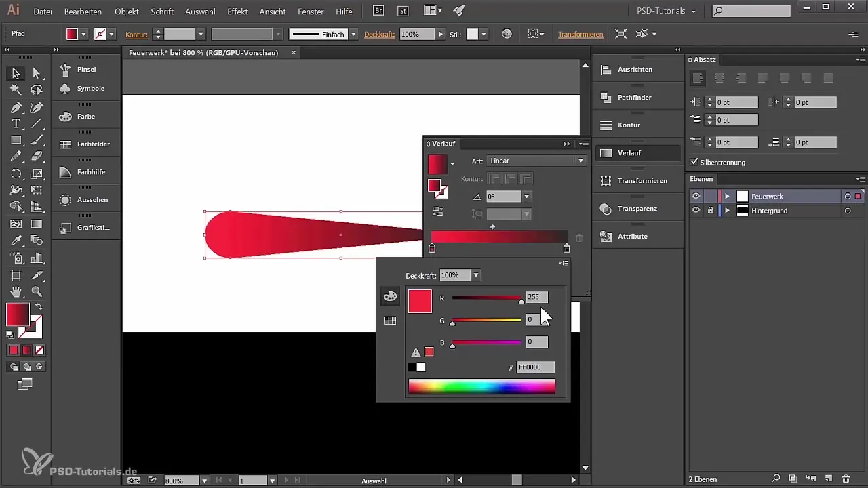This screenshot has height=488, width=868.
Task: Select the Pencil tool
Action: point(16,157)
